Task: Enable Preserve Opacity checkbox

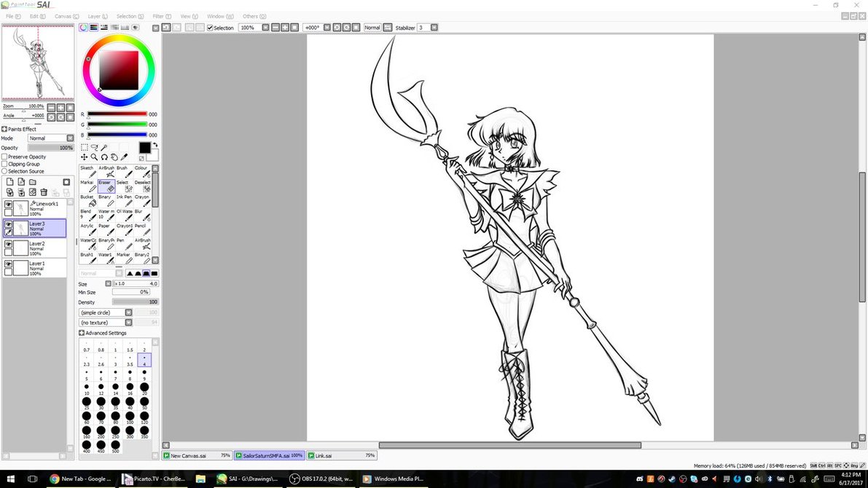Action: [x=4, y=157]
